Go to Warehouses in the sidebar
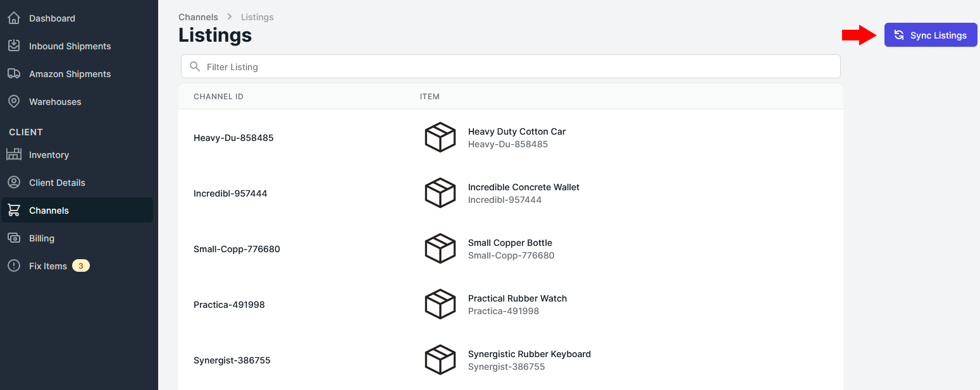The width and height of the screenshot is (980, 390). pyautogui.click(x=55, y=102)
